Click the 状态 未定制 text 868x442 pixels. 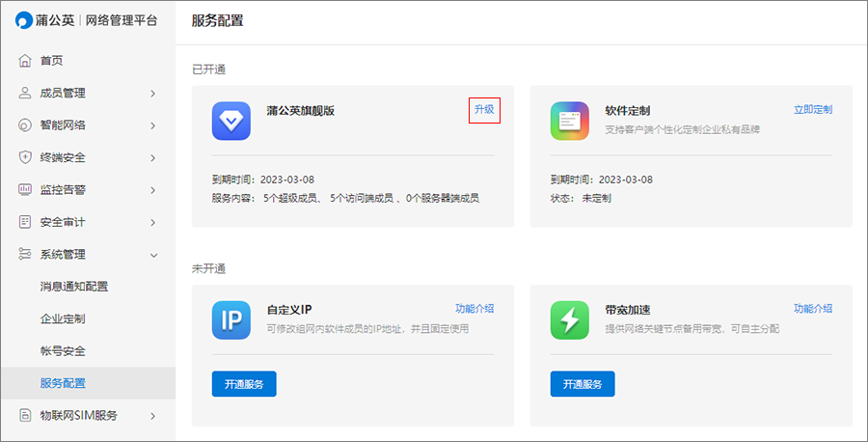[581, 198]
